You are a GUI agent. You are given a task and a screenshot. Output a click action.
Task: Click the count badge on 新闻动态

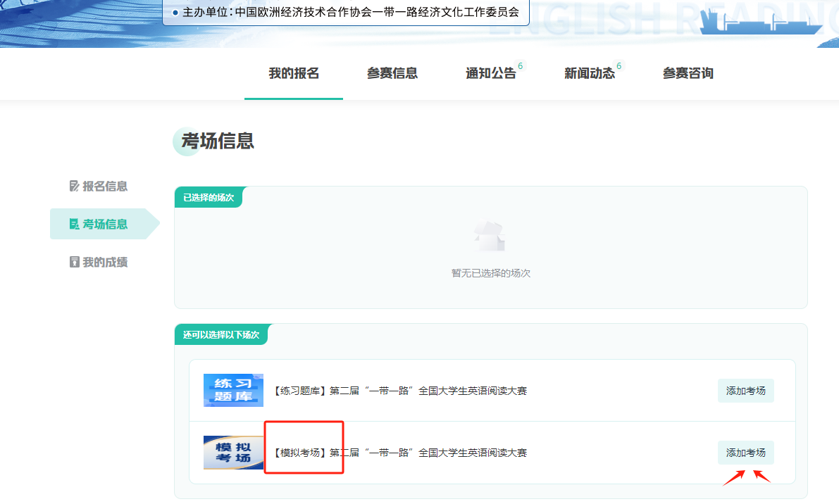tap(619, 66)
